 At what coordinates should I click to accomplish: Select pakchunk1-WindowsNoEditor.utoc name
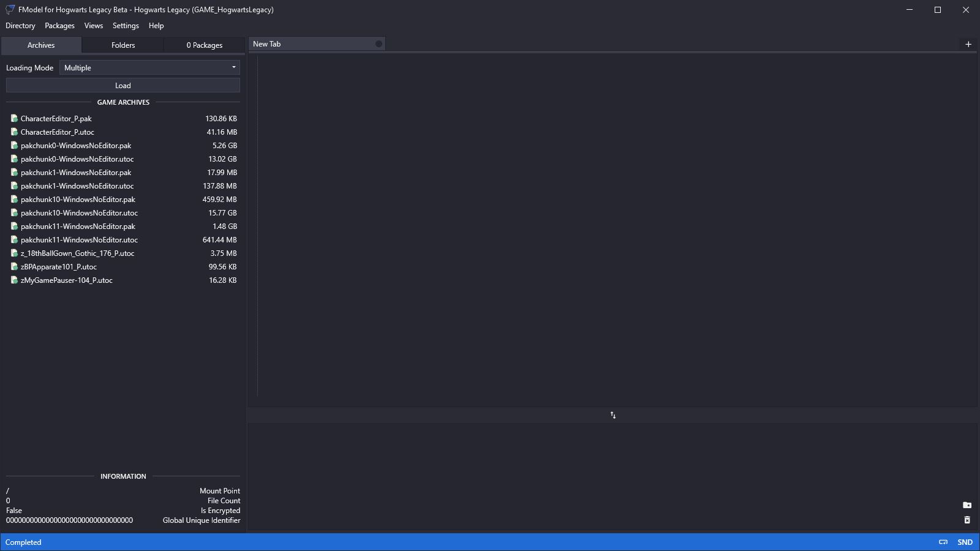[x=77, y=186]
